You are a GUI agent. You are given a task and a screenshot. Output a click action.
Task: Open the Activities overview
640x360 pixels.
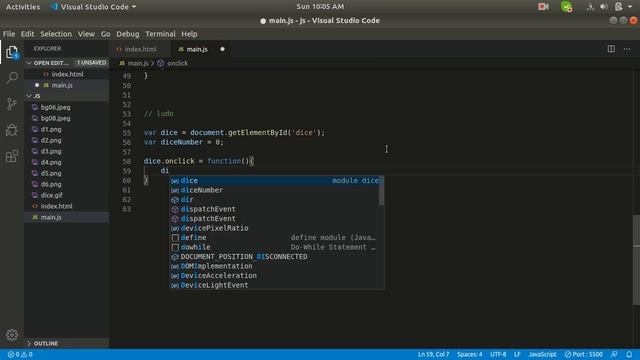tap(23, 7)
